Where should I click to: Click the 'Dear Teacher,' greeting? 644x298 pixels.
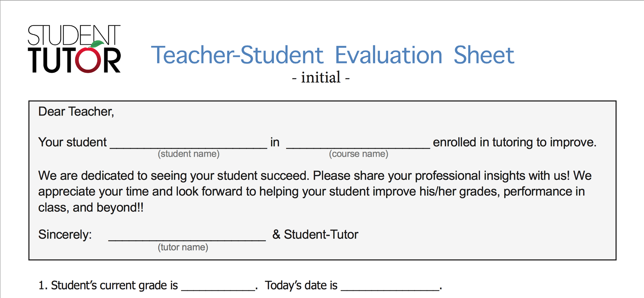click(x=76, y=111)
